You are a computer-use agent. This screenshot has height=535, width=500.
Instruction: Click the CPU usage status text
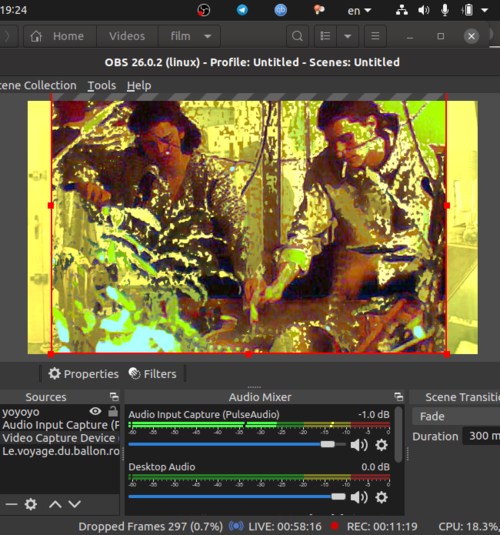(469, 526)
